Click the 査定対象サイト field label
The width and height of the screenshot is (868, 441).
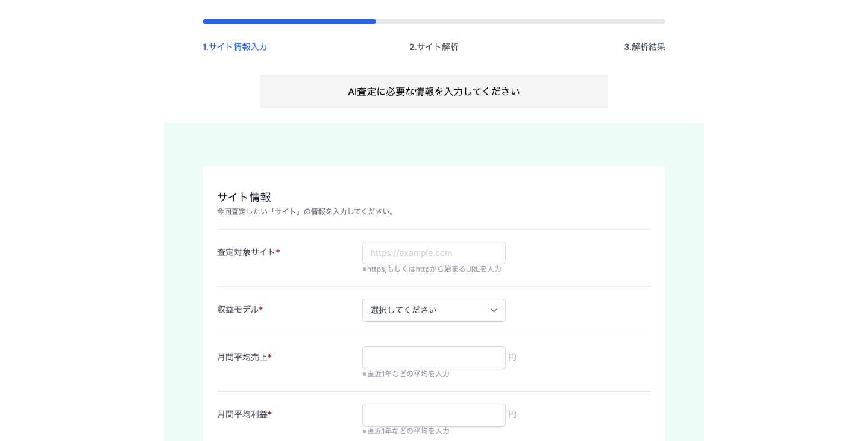[x=247, y=252]
